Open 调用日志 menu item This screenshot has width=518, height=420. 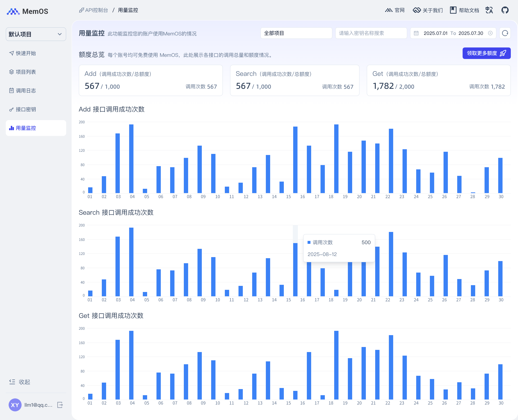coord(26,91)
